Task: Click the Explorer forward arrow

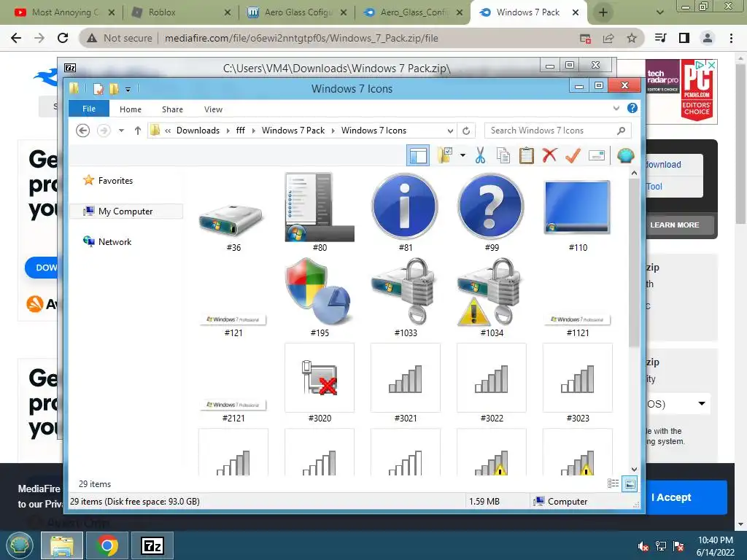Action: tap(104, 131)
